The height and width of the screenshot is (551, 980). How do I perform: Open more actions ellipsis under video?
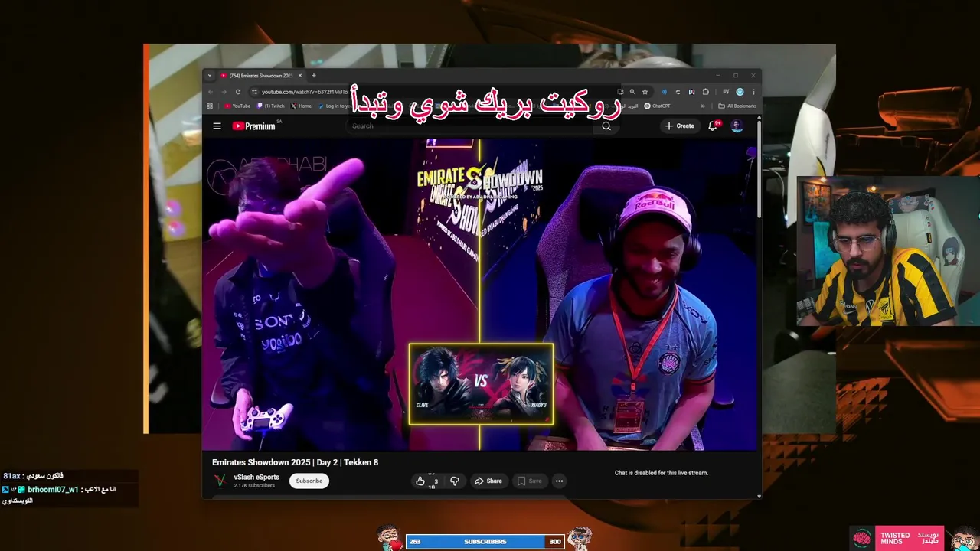coord(559,481)
